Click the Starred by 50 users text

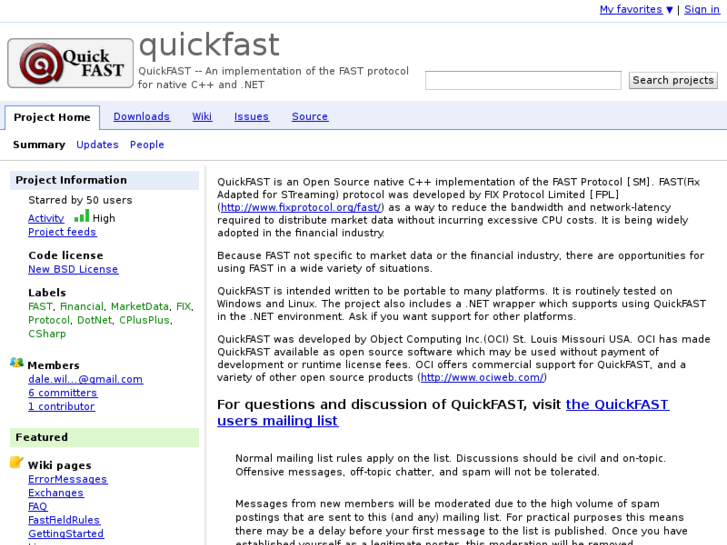(x=80, y=200)
